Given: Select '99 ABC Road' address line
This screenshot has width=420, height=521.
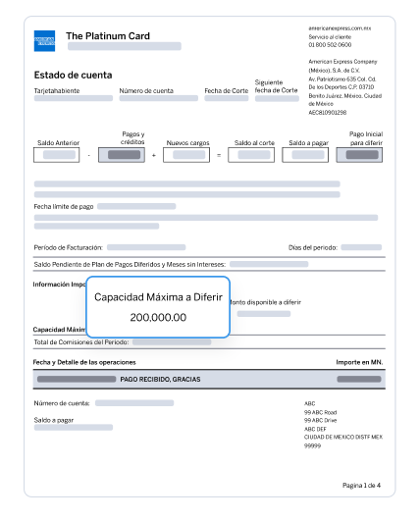Looking at the screenshot, I should click(x=320, y=412).
